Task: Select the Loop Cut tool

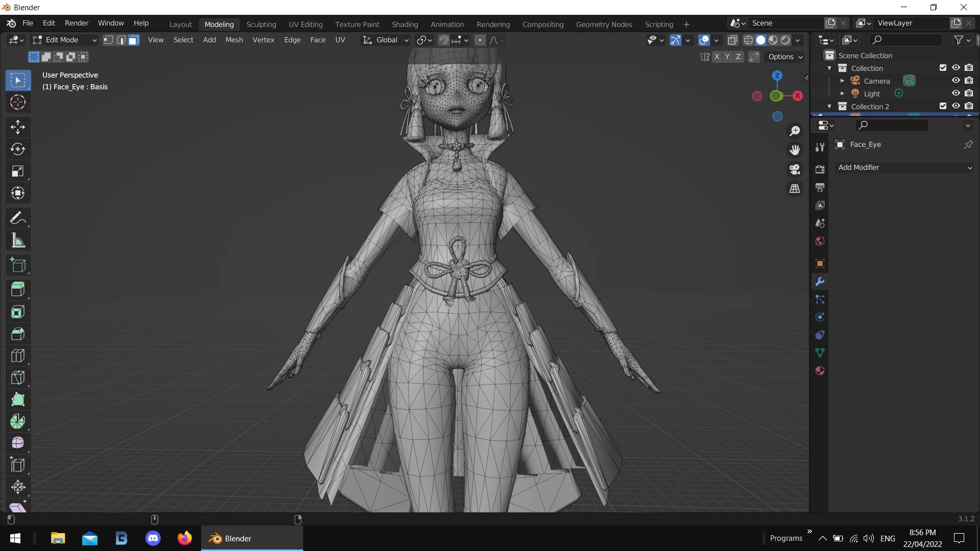Action: [18, 356]
